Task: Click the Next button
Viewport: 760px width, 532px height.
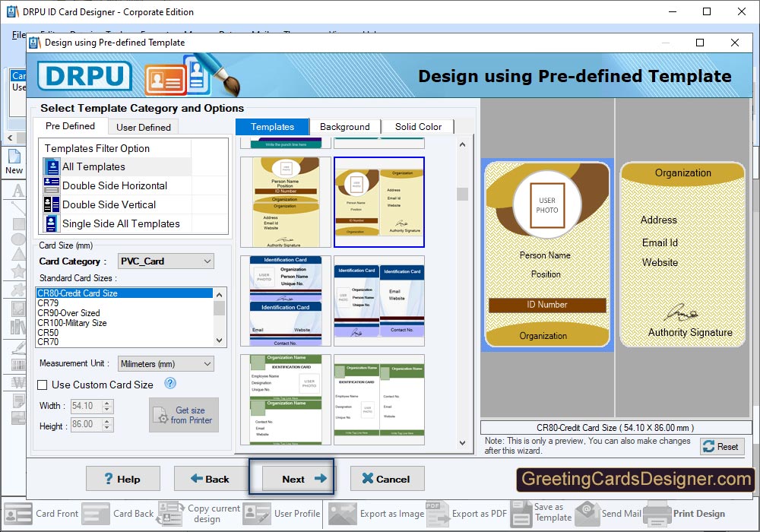Action: pyautogui.click(x=298, y=479)
